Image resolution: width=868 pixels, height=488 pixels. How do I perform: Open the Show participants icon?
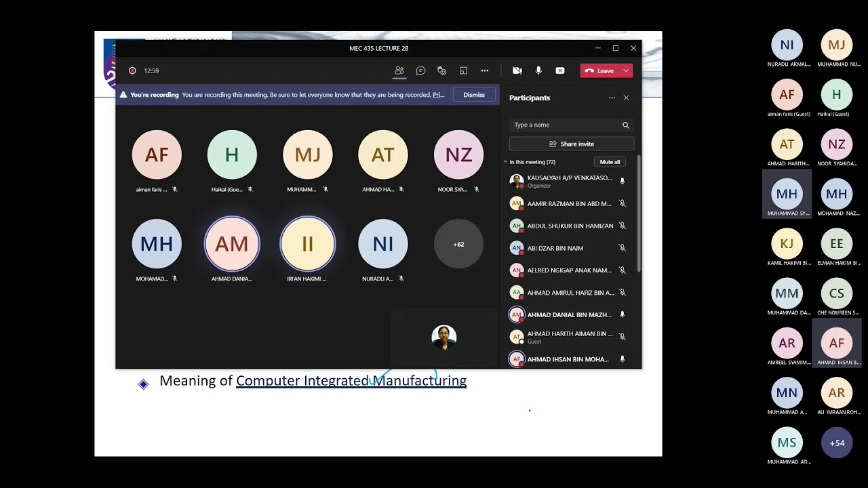pos(399,70)
